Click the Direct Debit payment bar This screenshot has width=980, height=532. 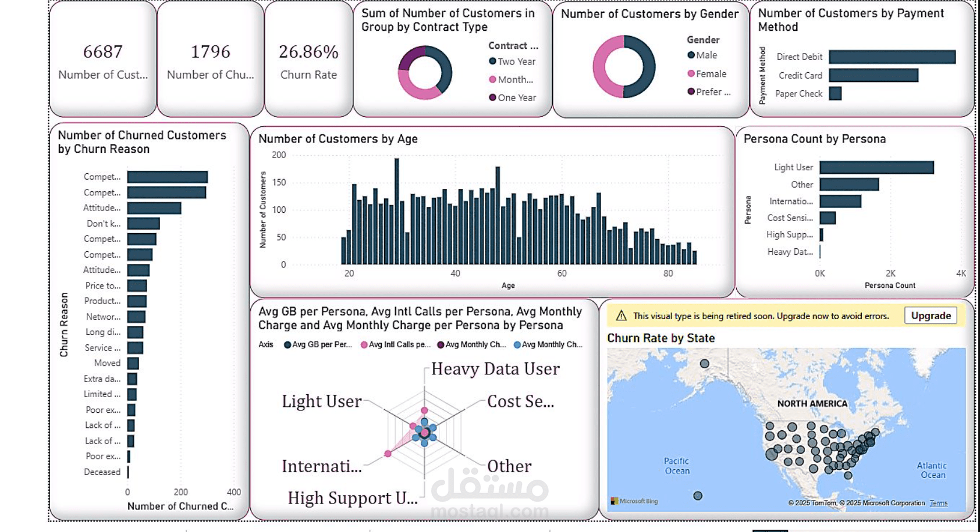(892, 56)
